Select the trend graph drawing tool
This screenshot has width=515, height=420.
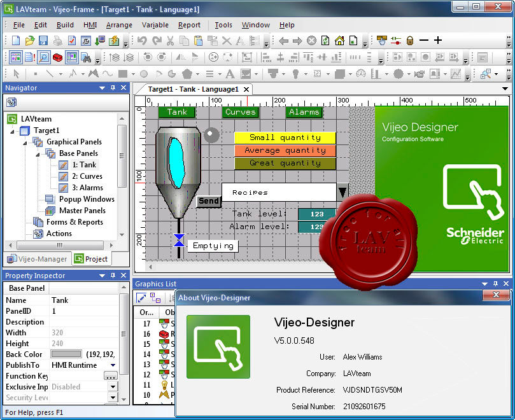tap(456, 74)
